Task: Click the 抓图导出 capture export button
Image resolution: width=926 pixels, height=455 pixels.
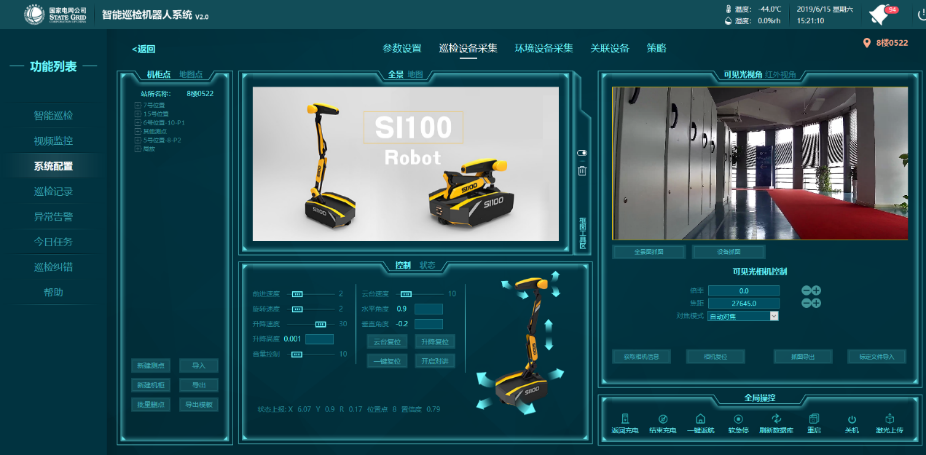Action: [803, 356]
